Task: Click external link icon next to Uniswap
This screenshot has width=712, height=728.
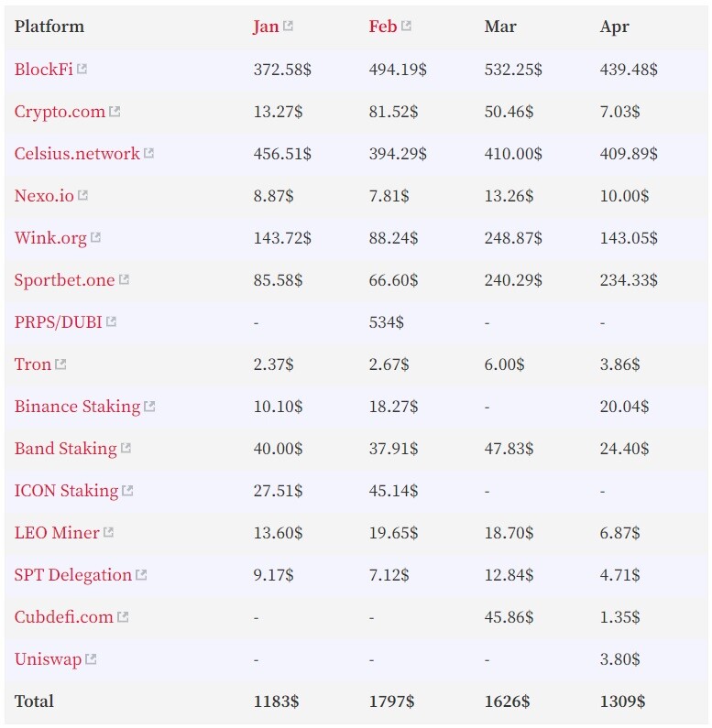Action: coord(91,658)
